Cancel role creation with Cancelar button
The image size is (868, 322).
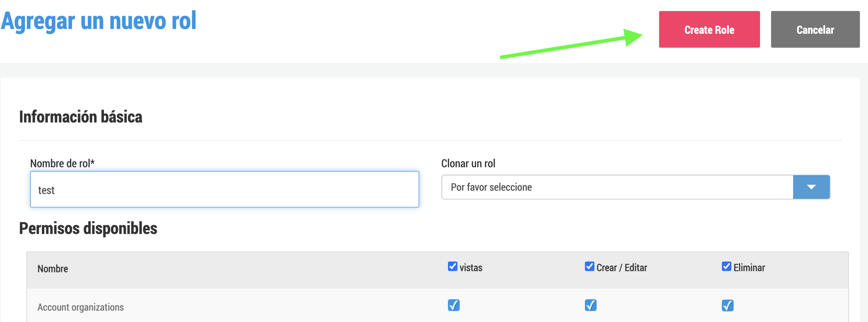click(x=815, y=29)
